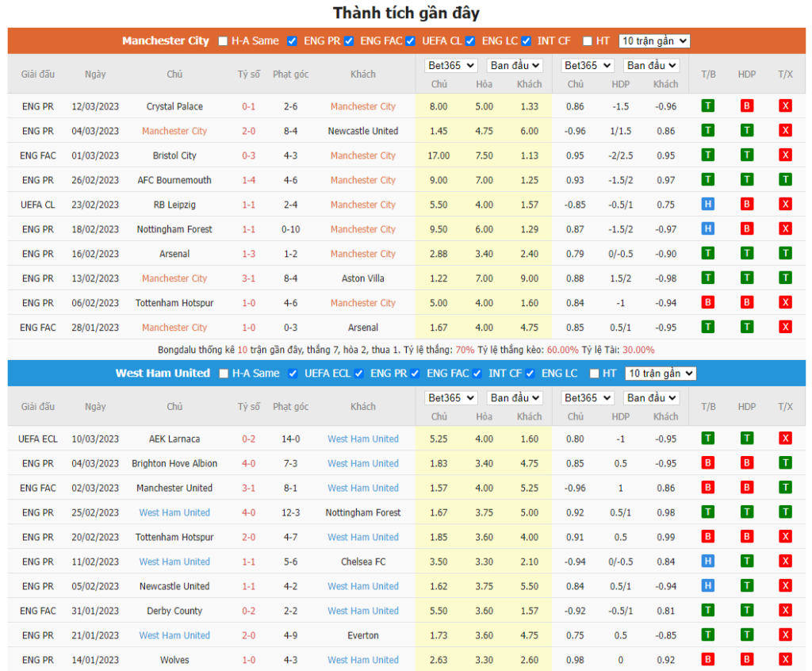Viewport: 812px width, 671px height.
Task: Click green T/X badge in Brighton Hove Albion row
Action: pyautogui.click(x=785, y=463)
